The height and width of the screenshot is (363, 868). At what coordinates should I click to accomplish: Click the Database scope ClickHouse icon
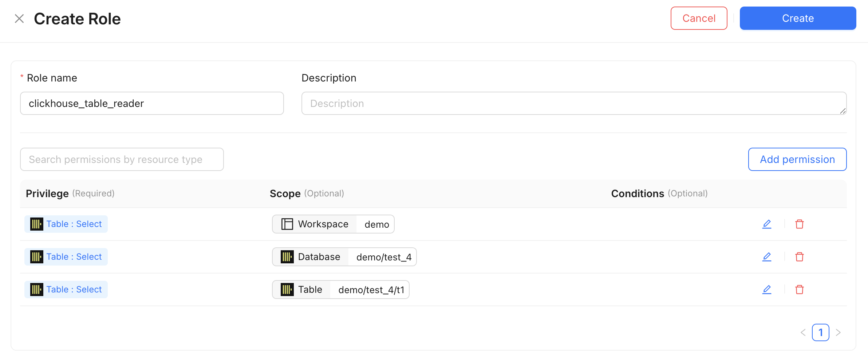coord(287,257)
